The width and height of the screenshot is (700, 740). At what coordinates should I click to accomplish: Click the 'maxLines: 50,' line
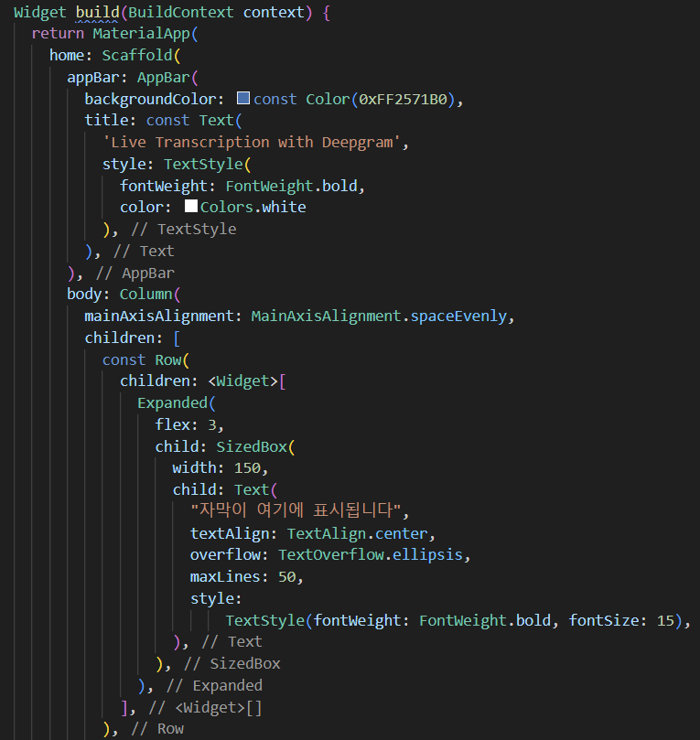pyautogui.click(x=246, y=576)
